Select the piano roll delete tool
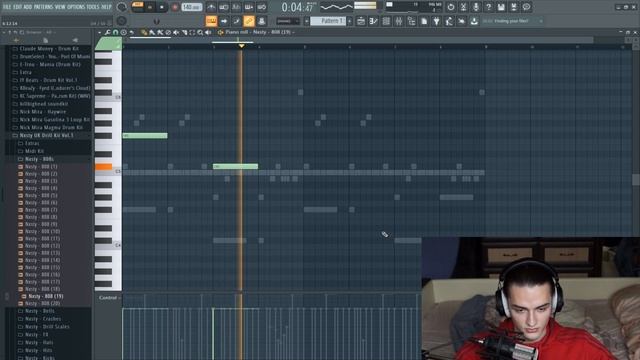This screenshot has width=640, height=360. coord(168,32)
